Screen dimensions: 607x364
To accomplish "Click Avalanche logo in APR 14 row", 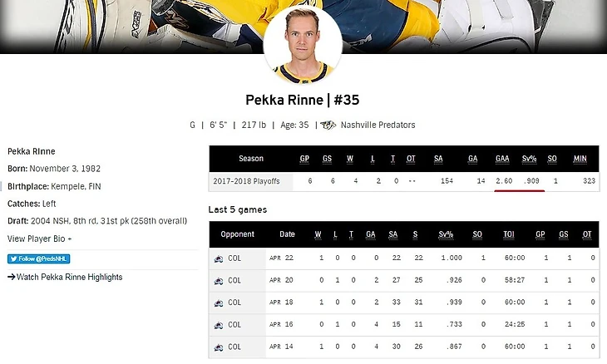I will coord(219,347).
